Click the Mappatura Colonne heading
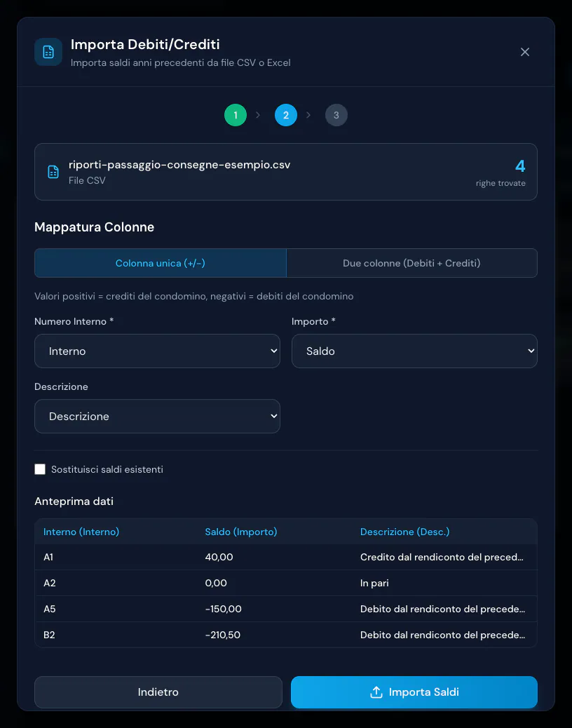This screenshot has width=572, height=728. tap(94, 227)
